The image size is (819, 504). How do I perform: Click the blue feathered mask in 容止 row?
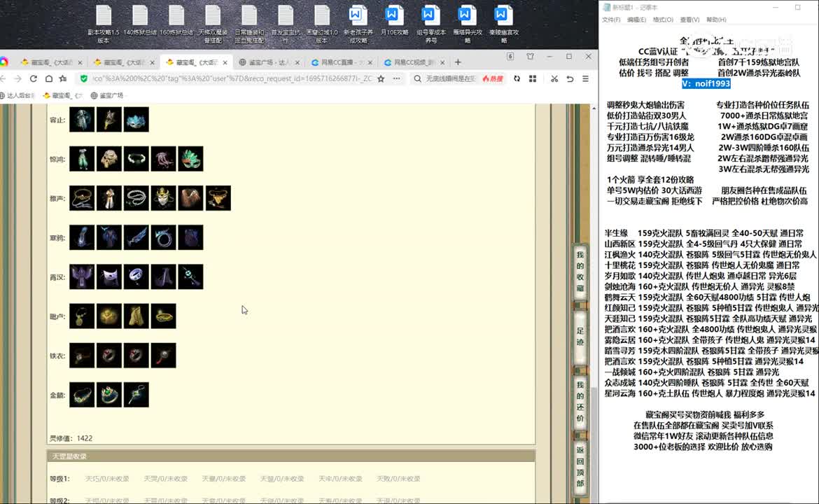(x=136, y=120)
